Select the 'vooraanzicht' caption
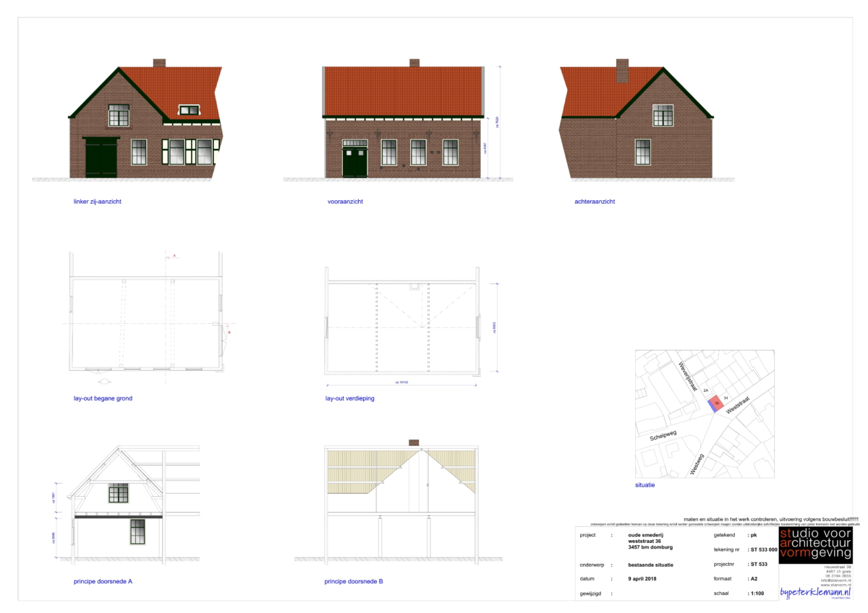 click(345, 201)
